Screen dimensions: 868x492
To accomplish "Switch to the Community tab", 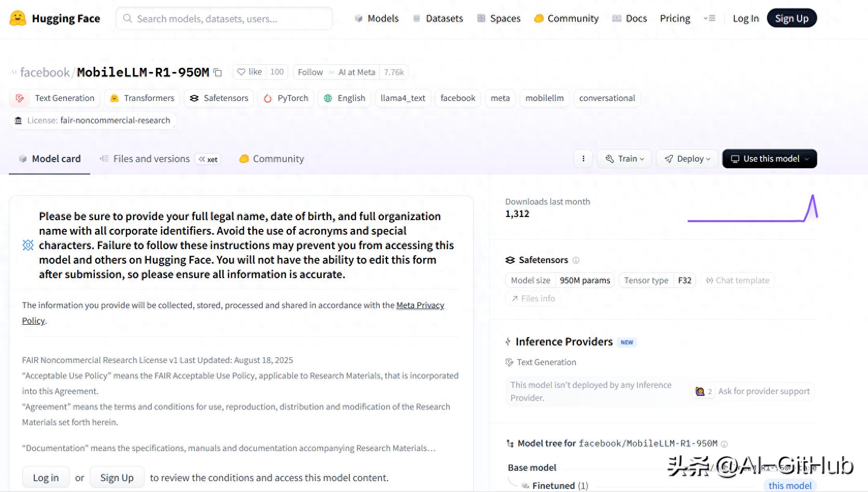I will tap(272, 159).
